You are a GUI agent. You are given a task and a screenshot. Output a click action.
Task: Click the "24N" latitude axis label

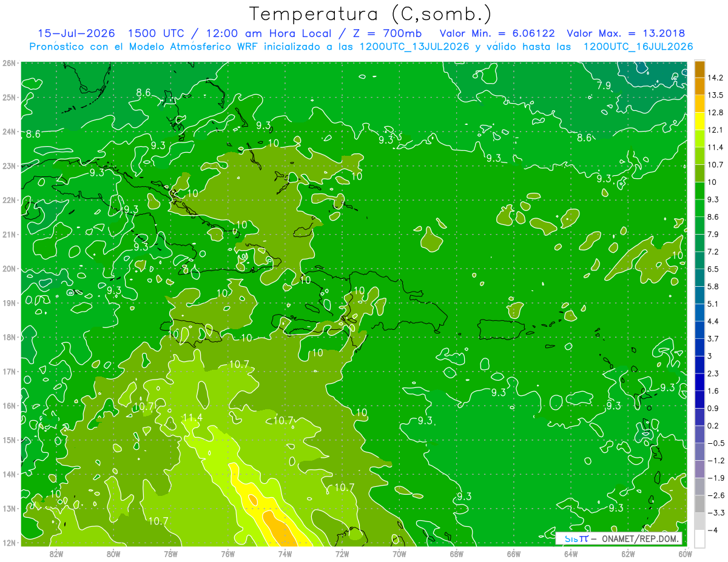(x=9, y=132)
